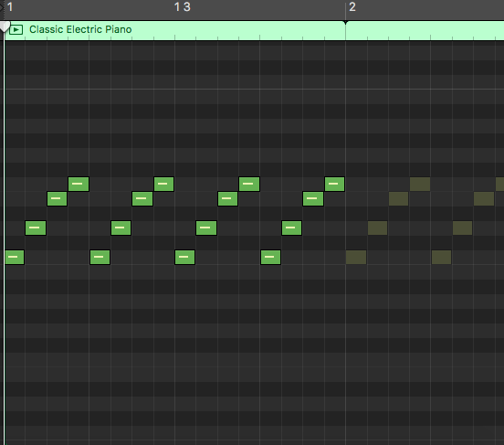
Task: Click the Classic Electric Piano region name
Action: tap(80, 29)
